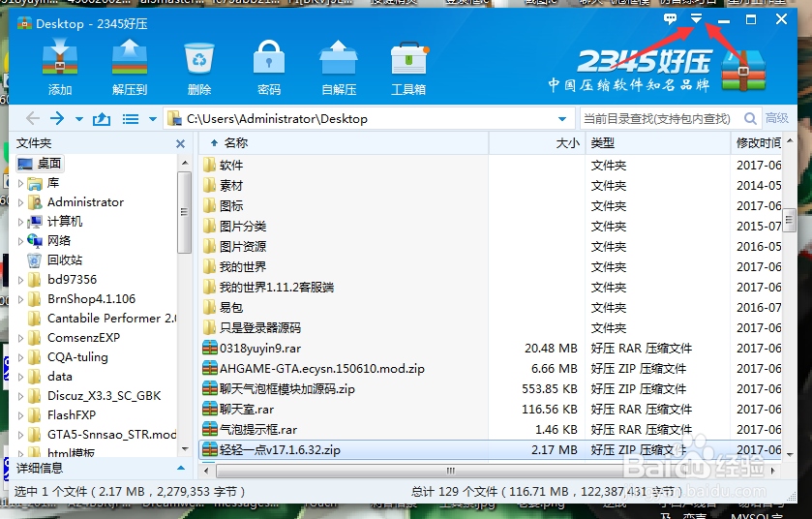This screenshot has width=812, height=519.
Task: Click file list vertical scrollbar thumb
Action: (789, 220)
